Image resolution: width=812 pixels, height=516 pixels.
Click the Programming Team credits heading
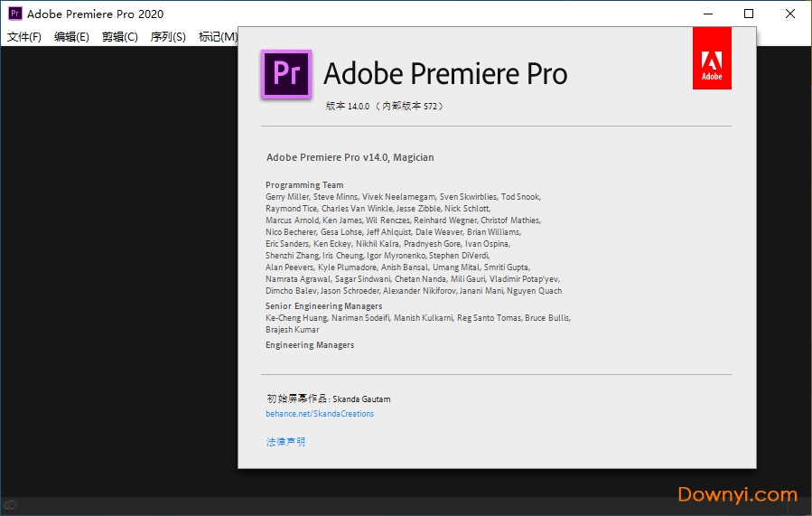tap(304, 185)
